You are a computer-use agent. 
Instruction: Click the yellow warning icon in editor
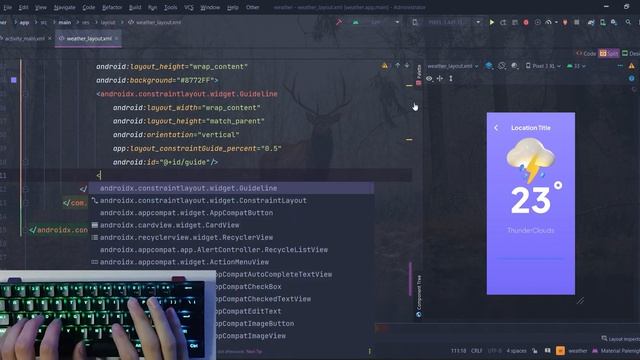tap(384, 65)
